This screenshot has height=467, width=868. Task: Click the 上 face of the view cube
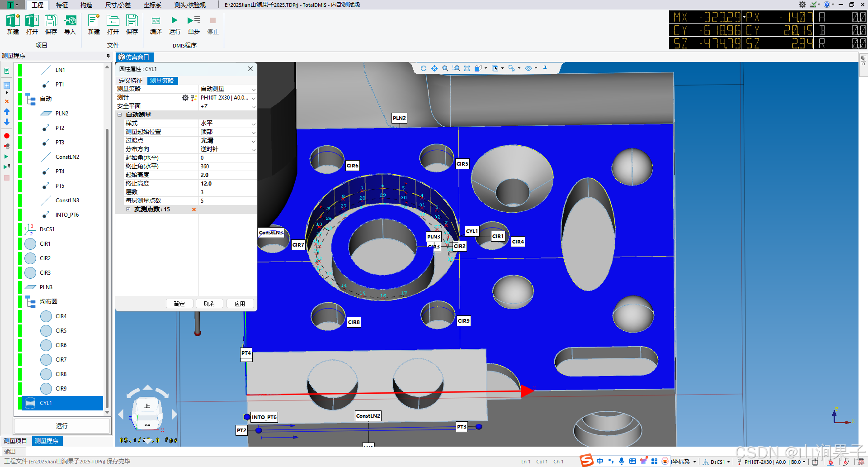point(147,406)
